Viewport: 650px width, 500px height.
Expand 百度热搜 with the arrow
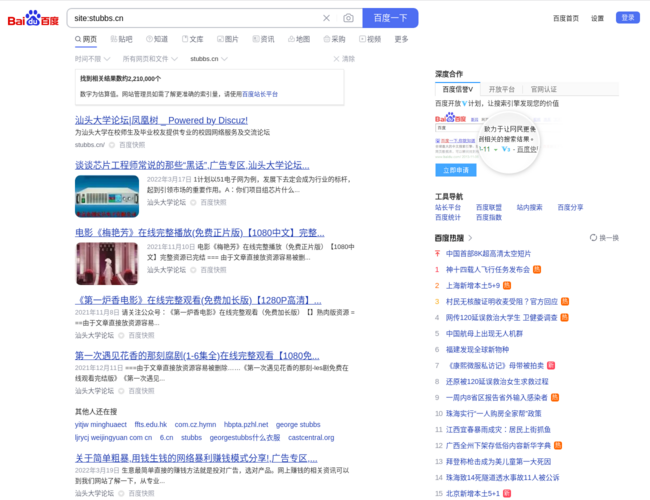coord(470,238)
